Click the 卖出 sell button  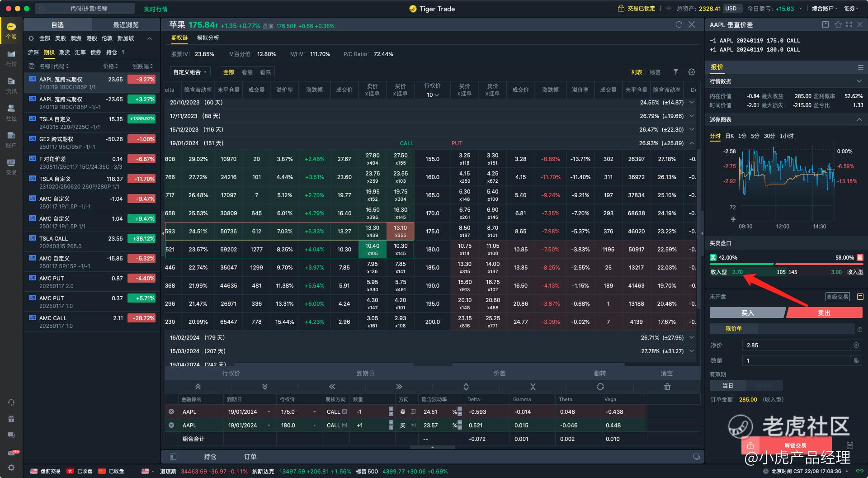(x=825, y=313)
